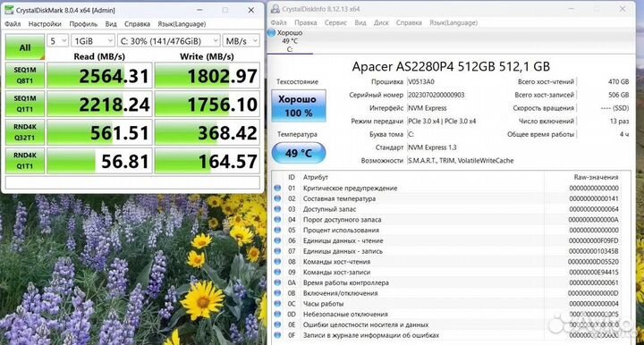Open Файл menu in CrystalDiskInfo
Viewport: 644px width, 345px height.
[278, 22]
